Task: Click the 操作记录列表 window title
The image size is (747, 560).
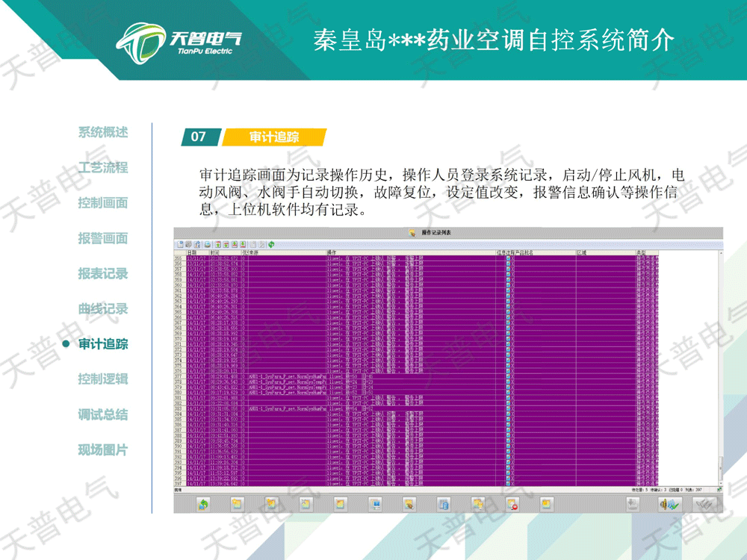Action: (x=436, y=233)
